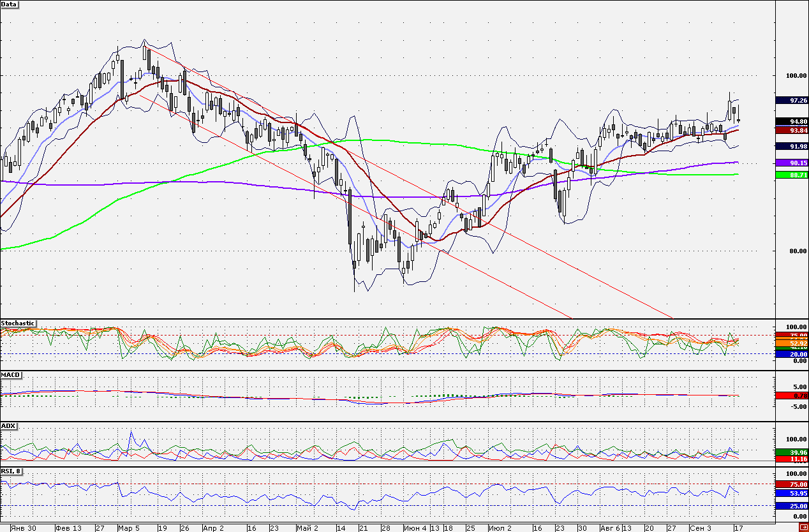Click the blue 53.95 RSI value tag
The width and height of the screenshot is (809, 532).
coord(792,494)
